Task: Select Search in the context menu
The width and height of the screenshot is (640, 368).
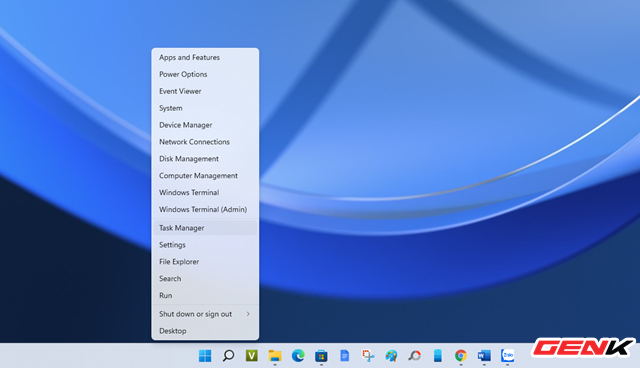Action: tap(205, 279)
